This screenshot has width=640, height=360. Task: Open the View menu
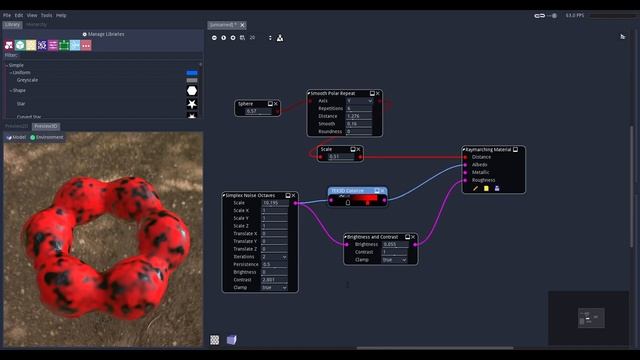(32, 16)
